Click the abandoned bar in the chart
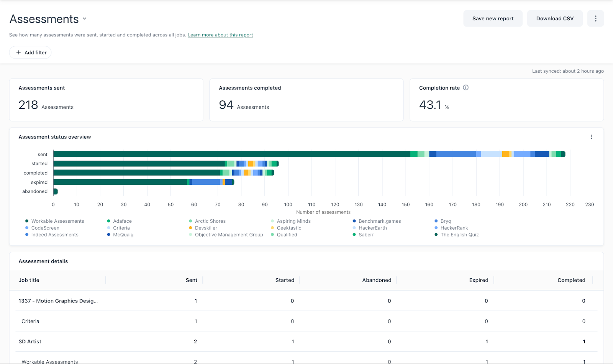The width and height of the screenshot is (613, 364). coord(56,191)
